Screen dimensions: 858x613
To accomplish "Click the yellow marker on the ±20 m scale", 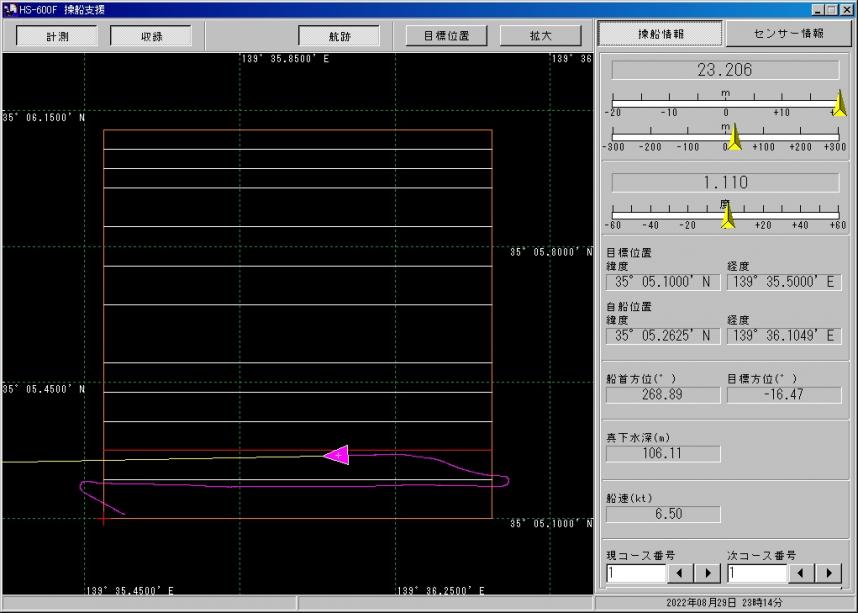I will click(839, 103).
